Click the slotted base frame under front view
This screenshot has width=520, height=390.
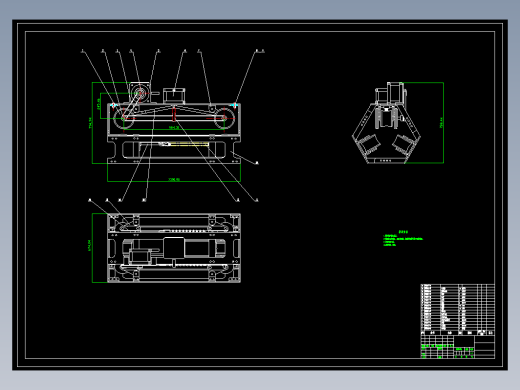pyautogui.click(x=174, y=150)
